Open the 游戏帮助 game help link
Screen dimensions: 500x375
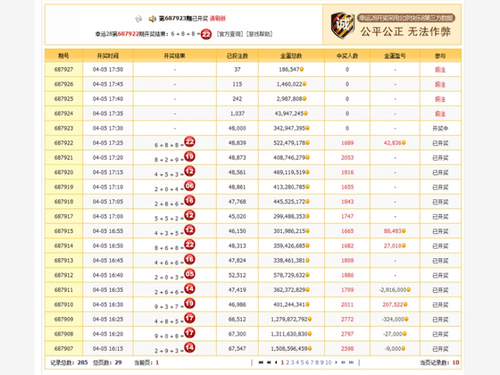tap(259, 34)
